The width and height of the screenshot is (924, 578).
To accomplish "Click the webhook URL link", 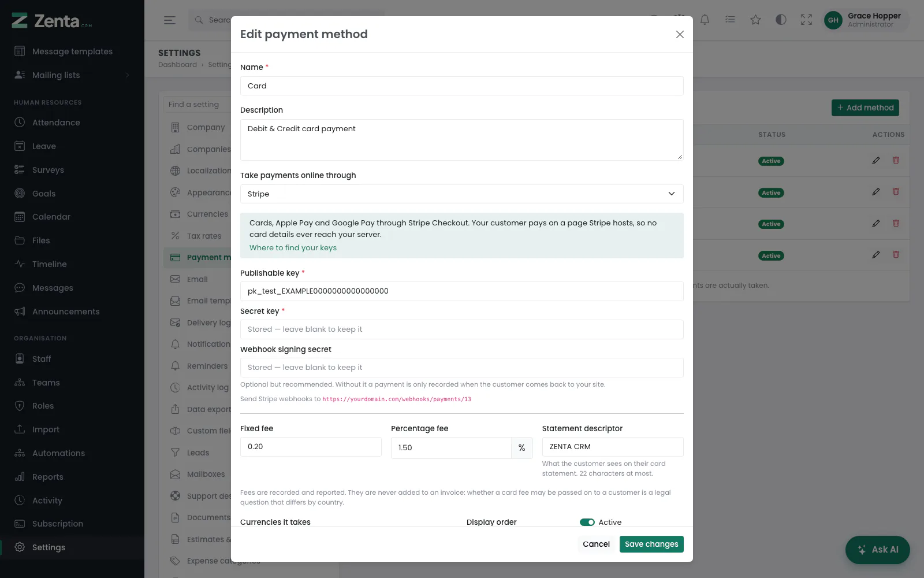I will pos(397,399).
